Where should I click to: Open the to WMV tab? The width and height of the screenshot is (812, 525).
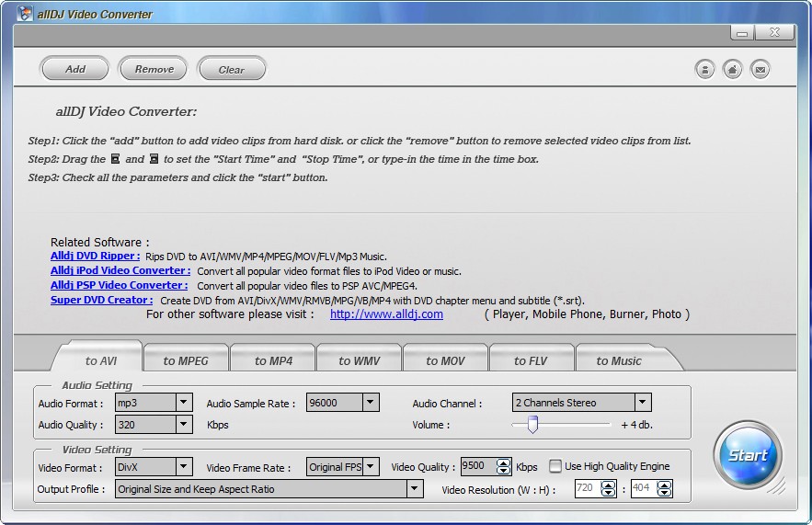[359, 360]
